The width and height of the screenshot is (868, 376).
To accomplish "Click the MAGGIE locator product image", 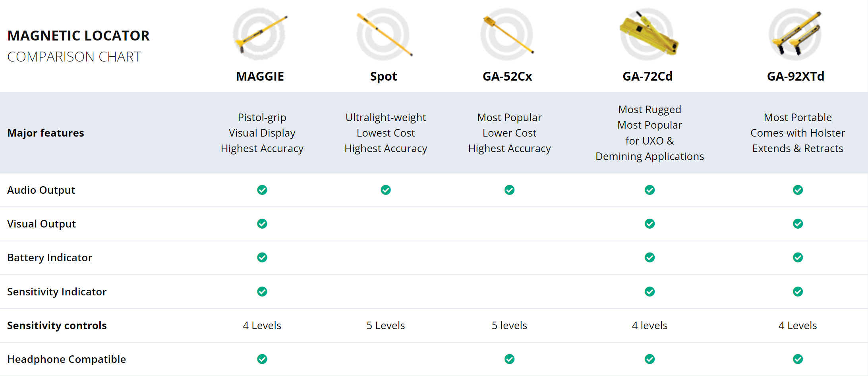I will (x=260, y=34).
